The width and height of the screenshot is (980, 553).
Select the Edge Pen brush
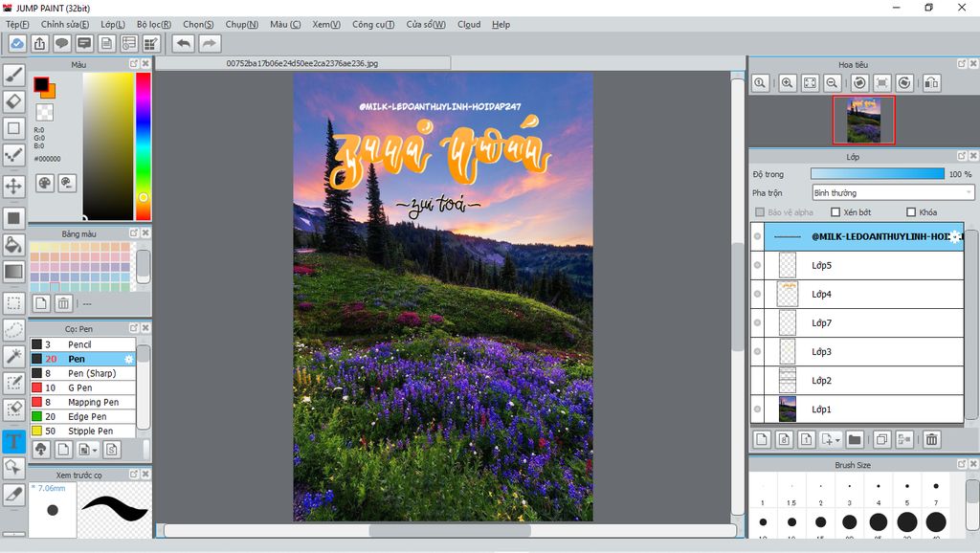point(82,416)
